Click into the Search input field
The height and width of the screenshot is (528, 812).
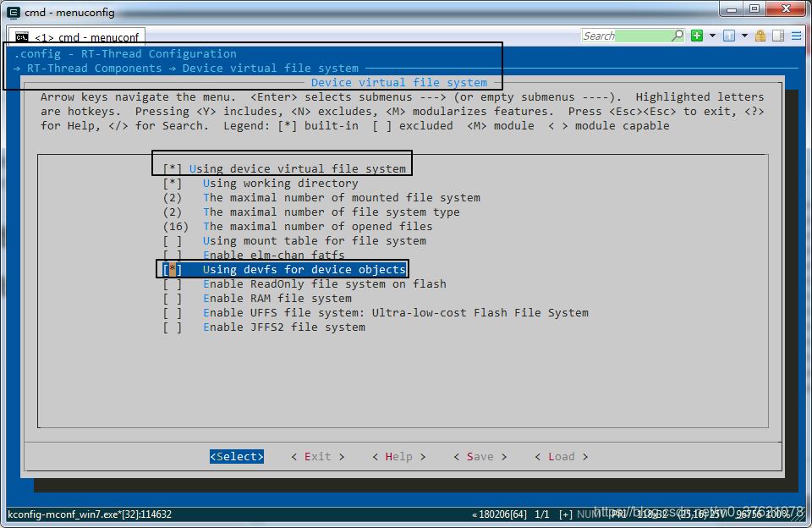(627, 36)
